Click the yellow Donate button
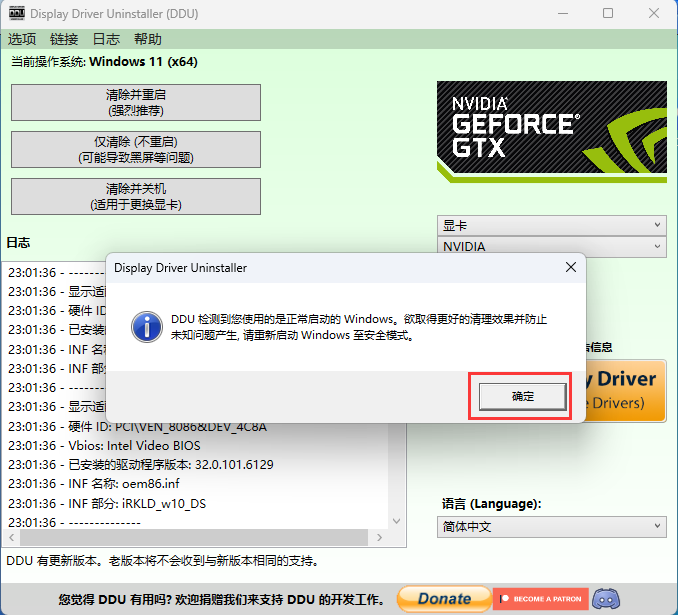678x615 pixels. 444,598
